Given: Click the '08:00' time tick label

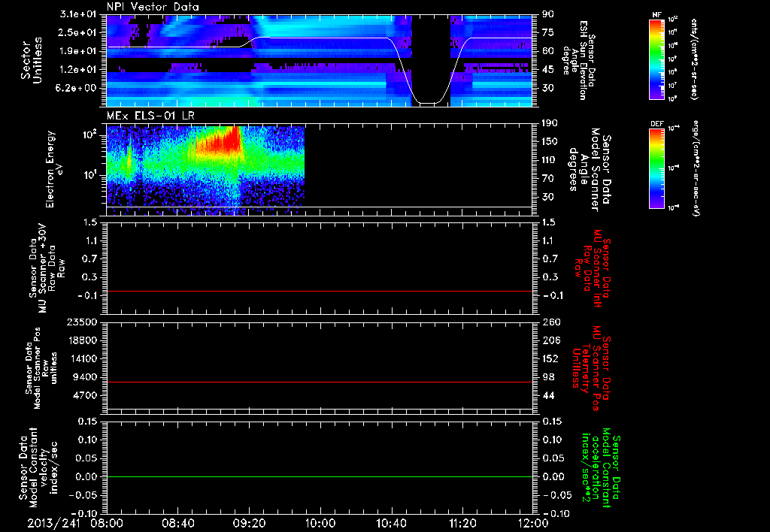Looking at the screenshot, I should click(x=107, y=523).
